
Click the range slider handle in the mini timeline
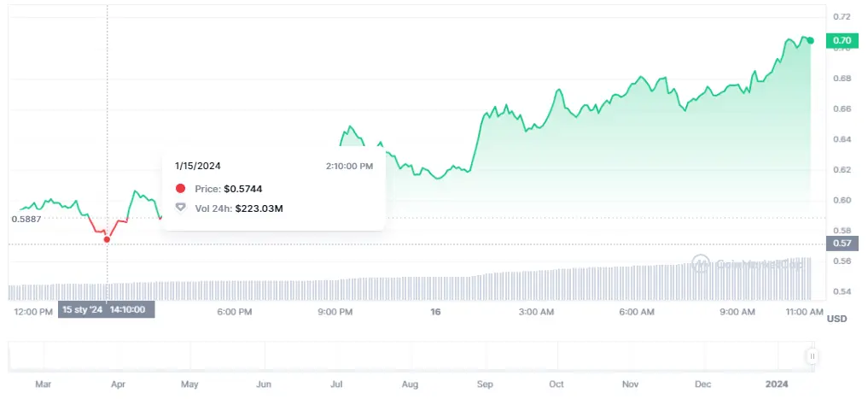812,356
